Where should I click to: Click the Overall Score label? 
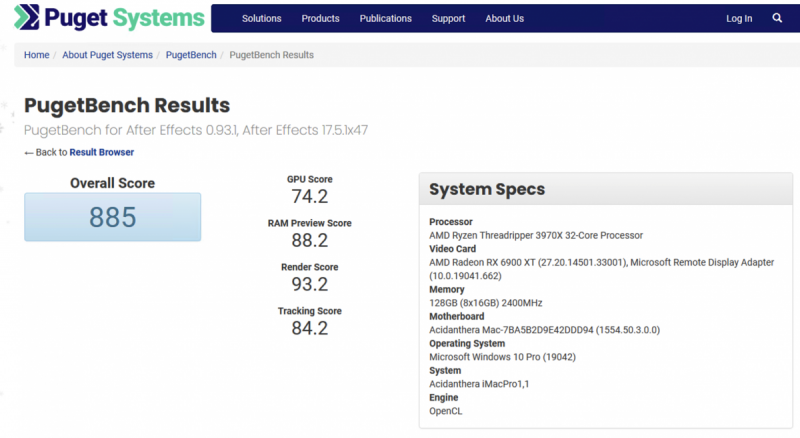pyautogui.click(x=112, y=183)
